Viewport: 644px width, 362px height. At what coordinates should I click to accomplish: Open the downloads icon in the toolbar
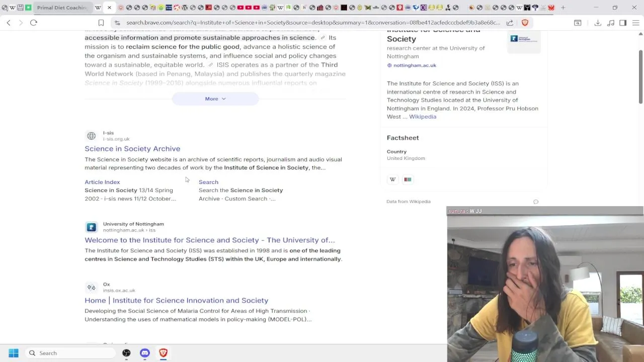(598, 23)
